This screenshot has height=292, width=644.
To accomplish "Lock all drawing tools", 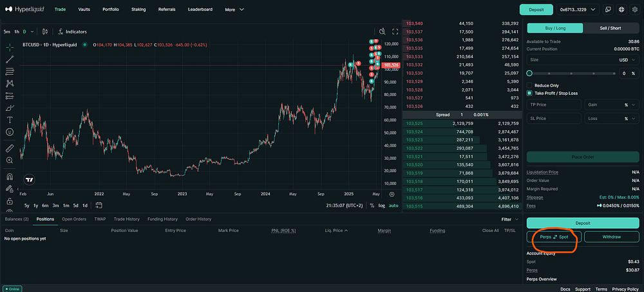I will point(10,201).
